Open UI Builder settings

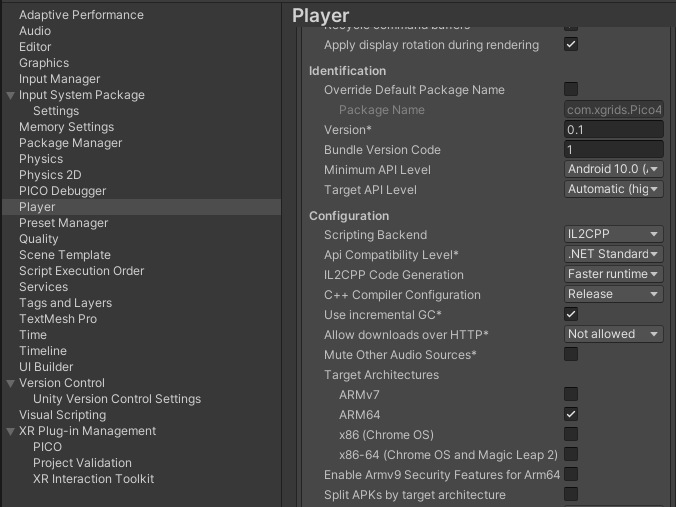click(x=46, y=366)
